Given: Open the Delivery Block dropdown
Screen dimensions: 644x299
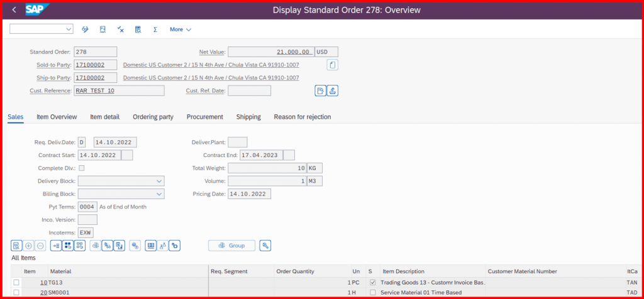Looking at the screenshot, I should coord(159,181).
